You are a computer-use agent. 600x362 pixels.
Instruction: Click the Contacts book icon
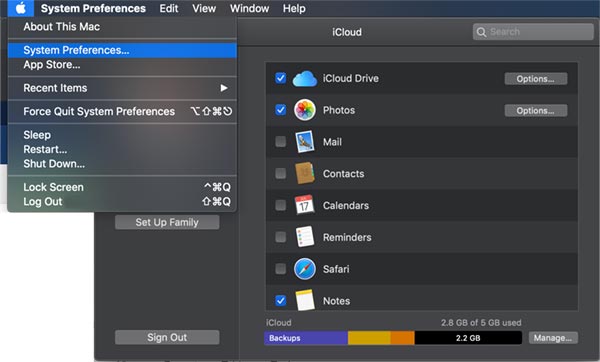click(305, 173)
